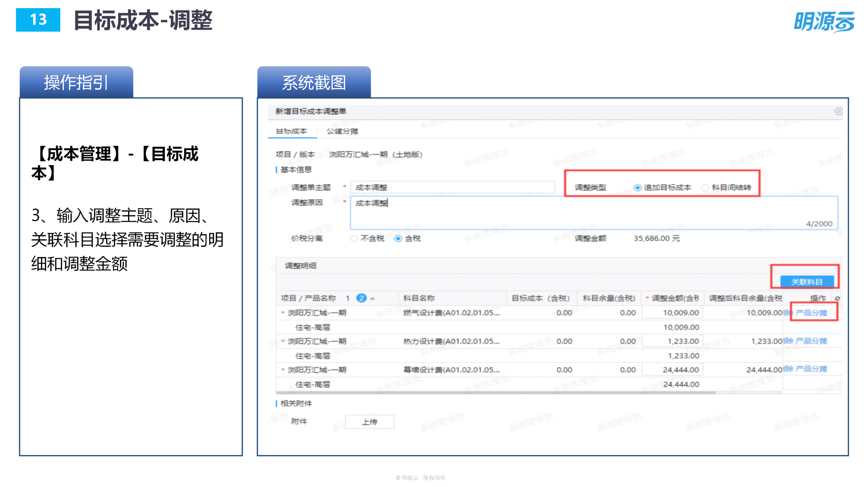Image resolution: width=868 pixels, height=487 pixels.
Task: Click the 上传 button to upload attachment
Action: 369,421
